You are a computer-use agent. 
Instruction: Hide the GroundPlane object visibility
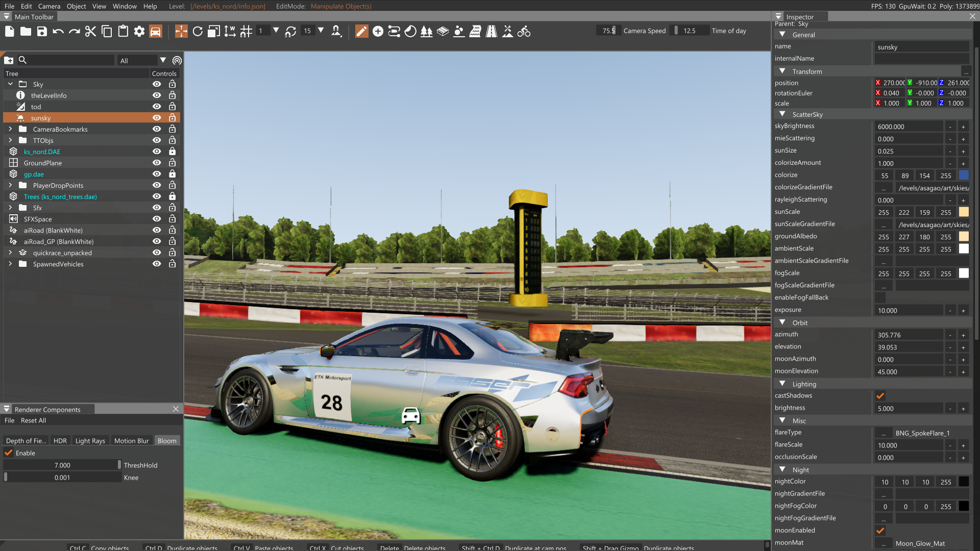157,163
